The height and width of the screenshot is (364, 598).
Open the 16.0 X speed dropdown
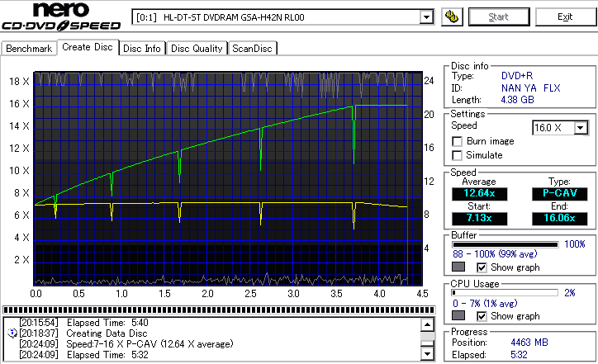pyautogui.click(x=581, y=128)
